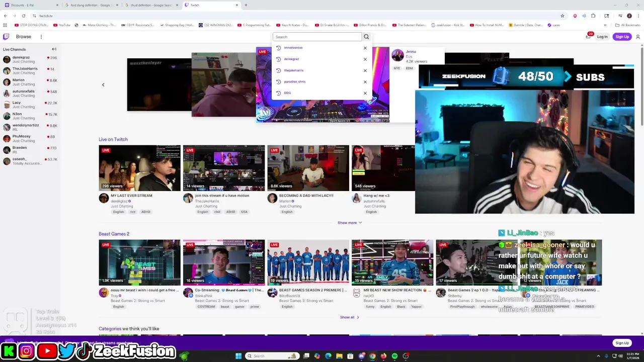Open wendolynortizz channel in sidebar

point(29,127)
